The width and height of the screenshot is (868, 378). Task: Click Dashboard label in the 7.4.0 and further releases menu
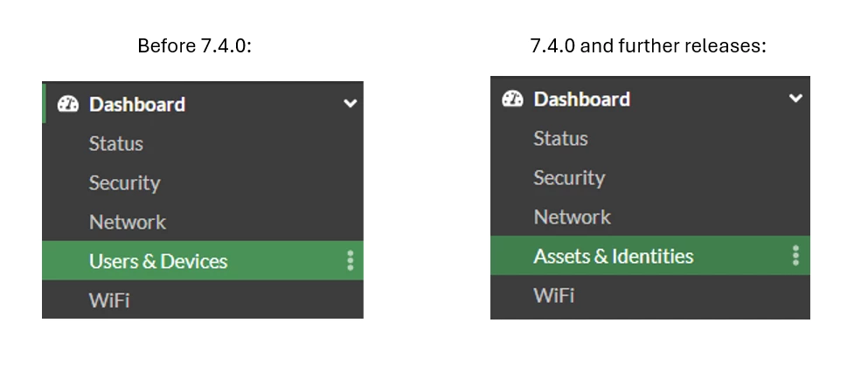click(x=582, y=99)
